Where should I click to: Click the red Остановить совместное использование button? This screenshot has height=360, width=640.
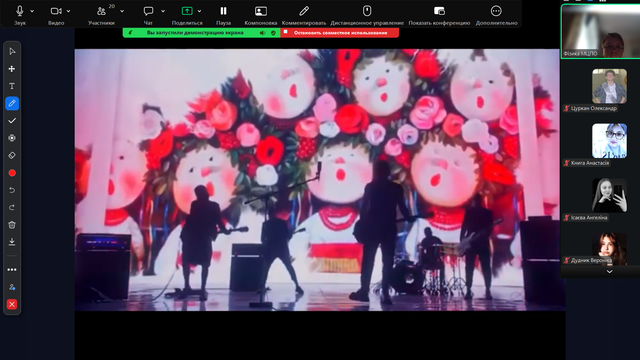340,33
